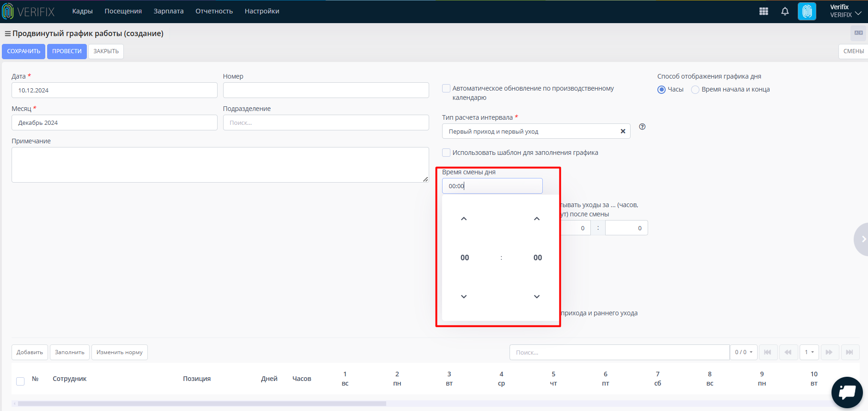Click the ПРОВЕСТИ button

pos(67,51)
